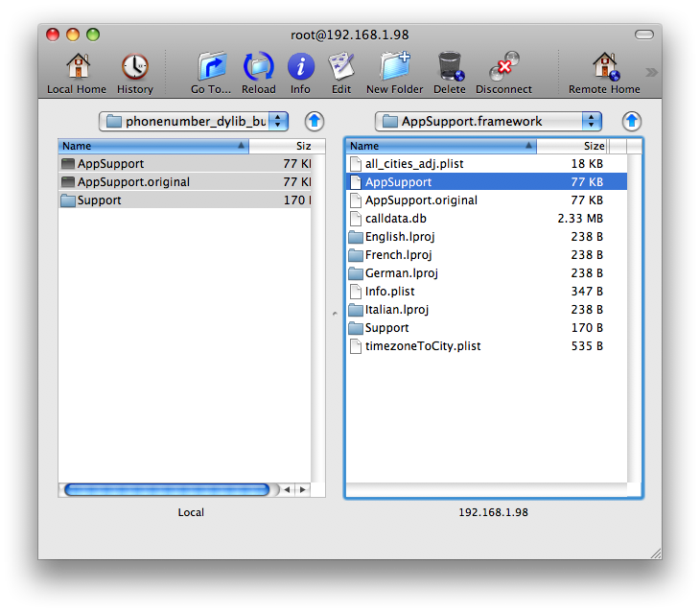The width and height of the screenshot is (700, 612).
Task: Expand the toolbar overflow chevron
Action: pos(651,72)
